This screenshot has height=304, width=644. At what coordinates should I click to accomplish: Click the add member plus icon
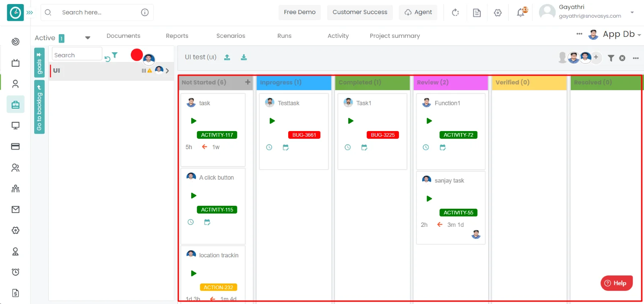pyautogui.click(x=596, y=58)
